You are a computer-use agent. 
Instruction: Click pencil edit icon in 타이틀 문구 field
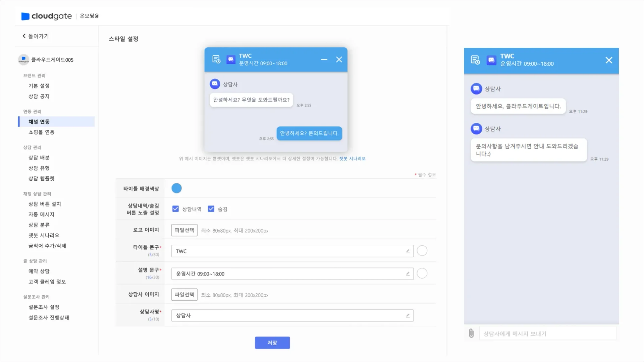click(408, 251)
